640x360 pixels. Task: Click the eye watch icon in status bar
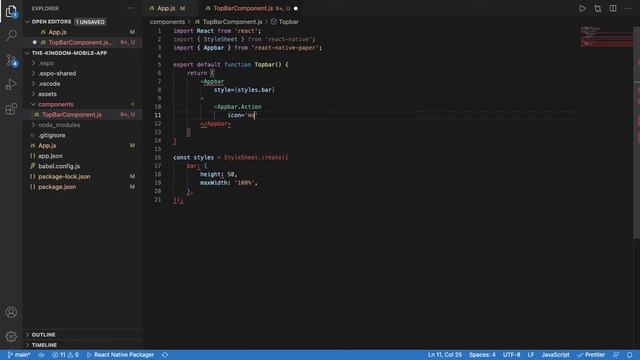tap(41, 355)
